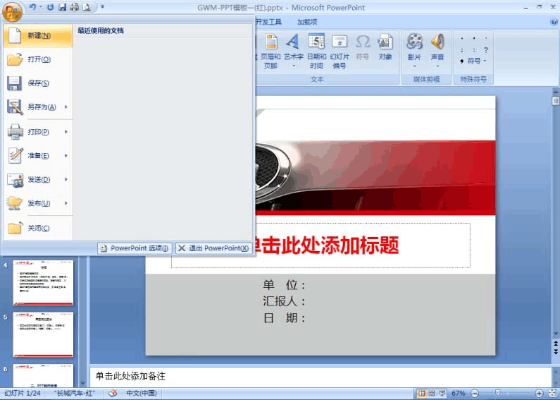Click the Redo icon in quick access toolbar
Viewport: 560px width, 400px height.
[x=50, y=7]
